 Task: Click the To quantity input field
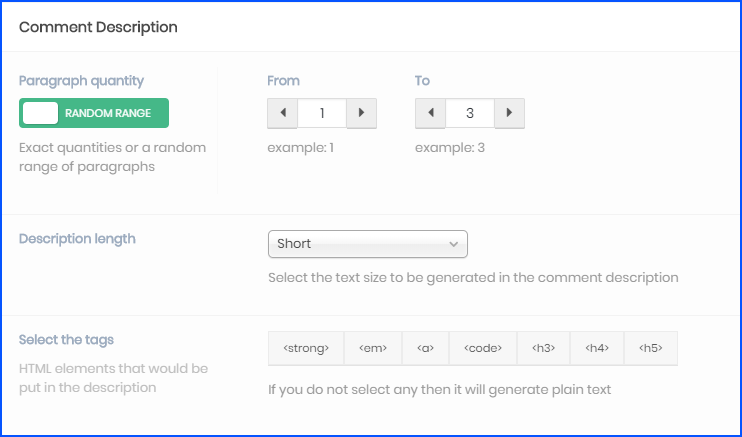[470, 113]
